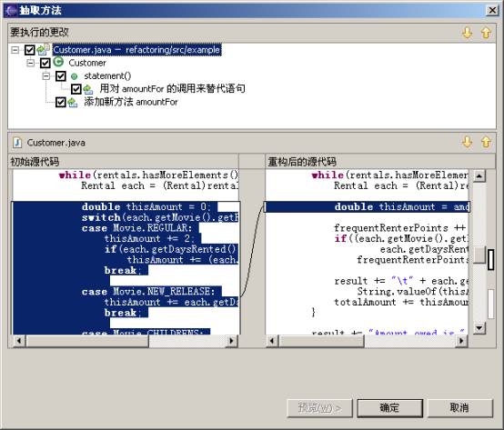This screenshot has height=430, width=504.
Task: Click the 取消 button
Action: [460, 408]
